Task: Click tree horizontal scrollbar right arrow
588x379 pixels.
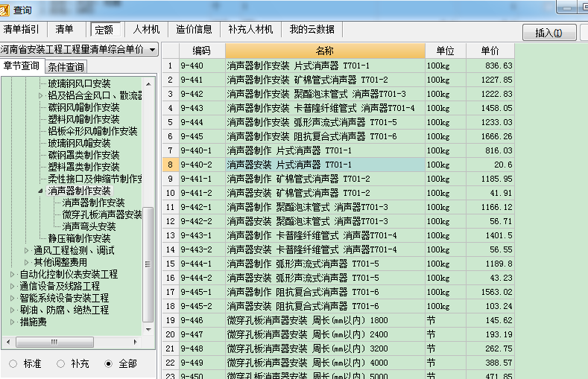Action: (136, 342)
